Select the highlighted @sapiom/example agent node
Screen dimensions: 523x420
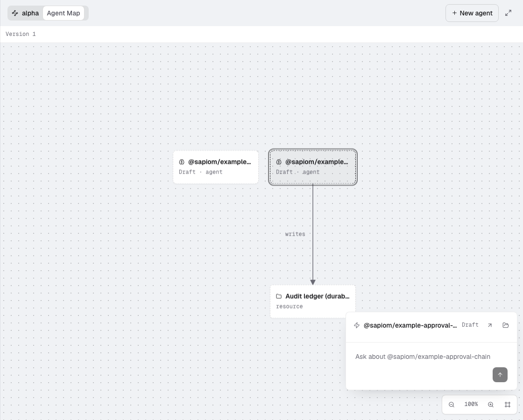point(312,167)
